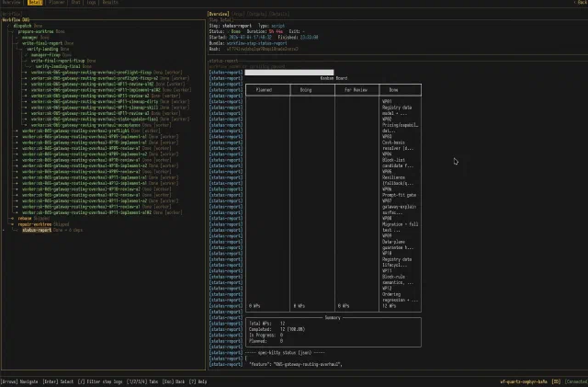
Task: Select the step [Overview] sub-tab
Action: pyautogui.click(x=219, y=14)
